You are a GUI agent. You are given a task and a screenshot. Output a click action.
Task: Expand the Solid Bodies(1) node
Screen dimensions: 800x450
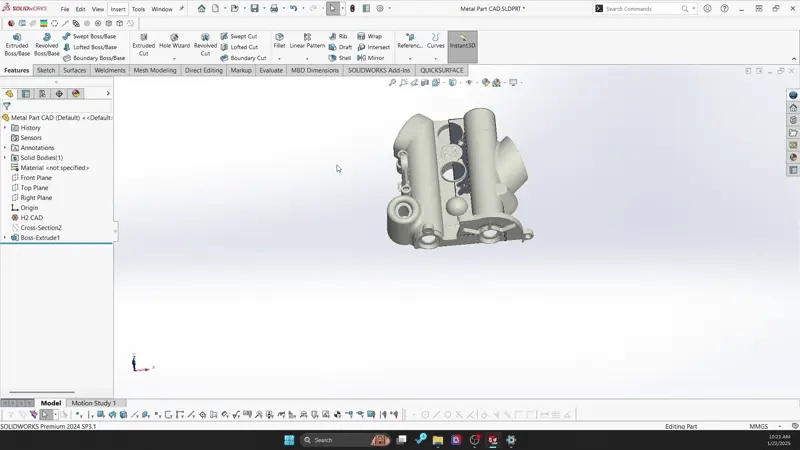(5, 158)
